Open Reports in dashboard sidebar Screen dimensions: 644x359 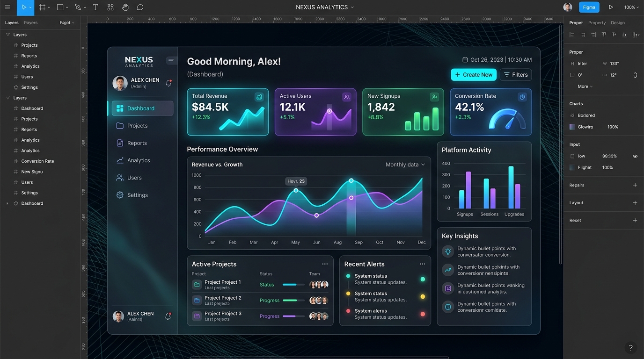[142, 143]
